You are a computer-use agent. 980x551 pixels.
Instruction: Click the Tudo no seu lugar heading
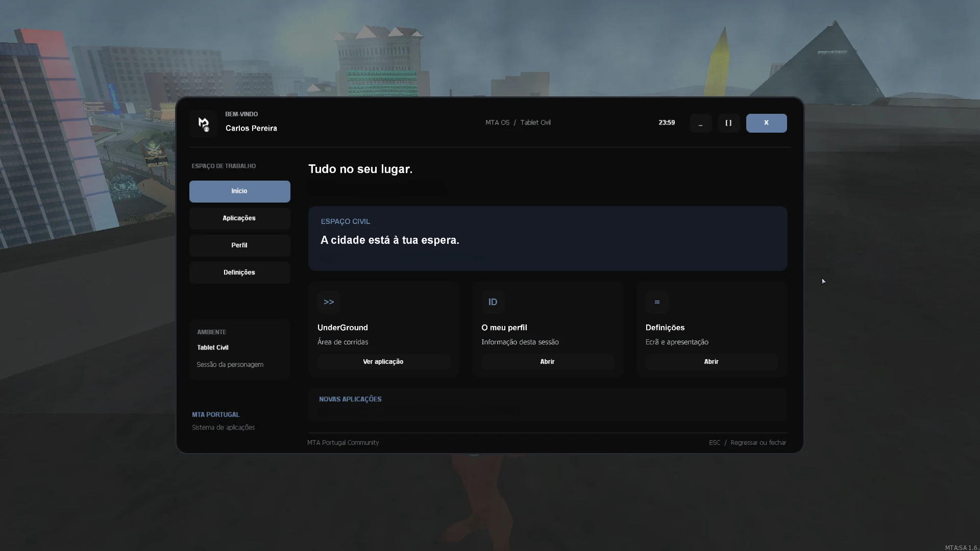(360, 169)
